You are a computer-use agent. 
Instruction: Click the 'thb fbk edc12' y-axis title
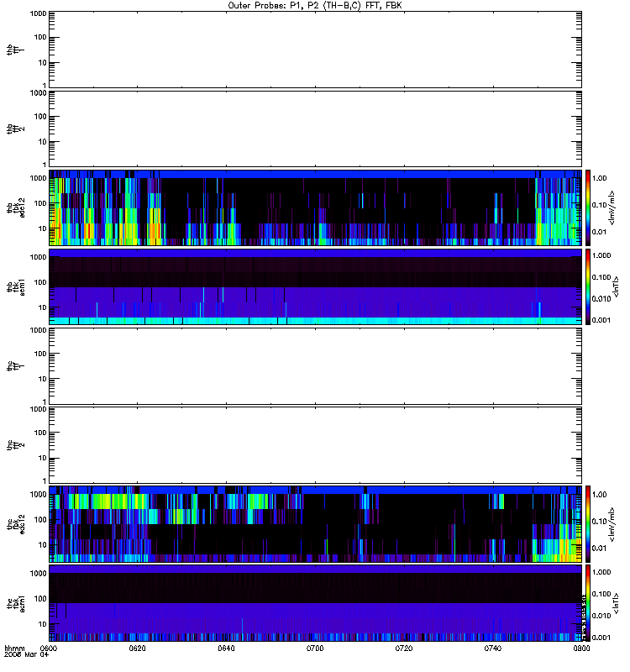point(16,207)
